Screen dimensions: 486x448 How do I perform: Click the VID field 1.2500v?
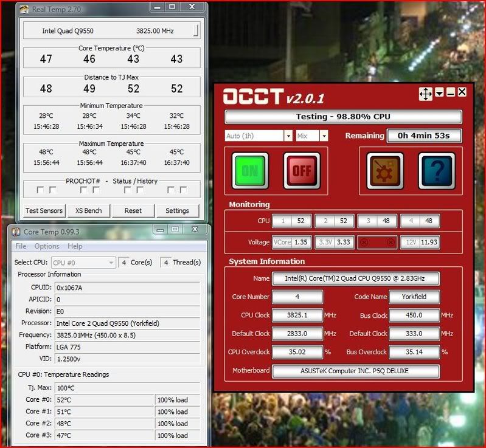coord(127,359)
